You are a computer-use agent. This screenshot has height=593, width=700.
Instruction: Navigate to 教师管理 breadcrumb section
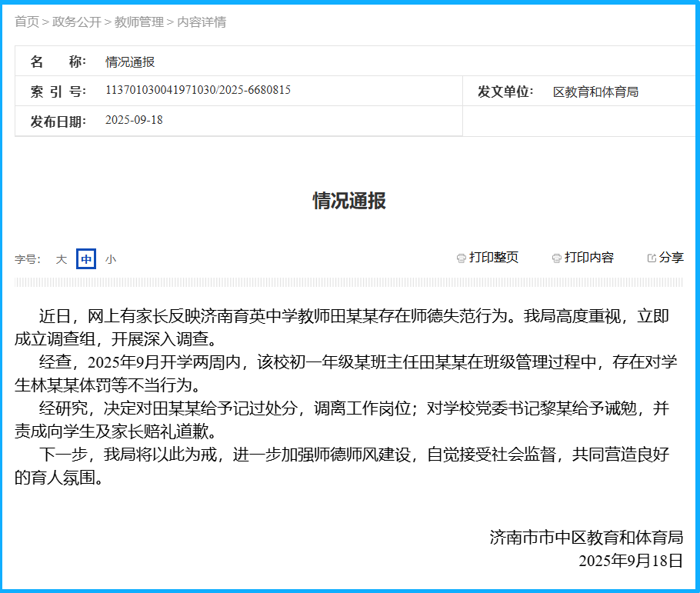[139, 22]
